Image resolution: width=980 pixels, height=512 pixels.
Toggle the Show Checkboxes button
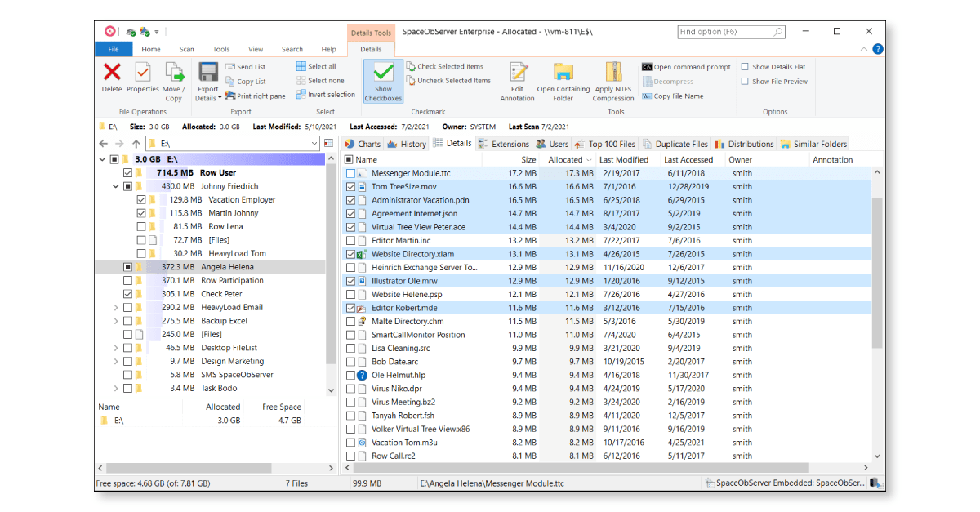(383, 82)
